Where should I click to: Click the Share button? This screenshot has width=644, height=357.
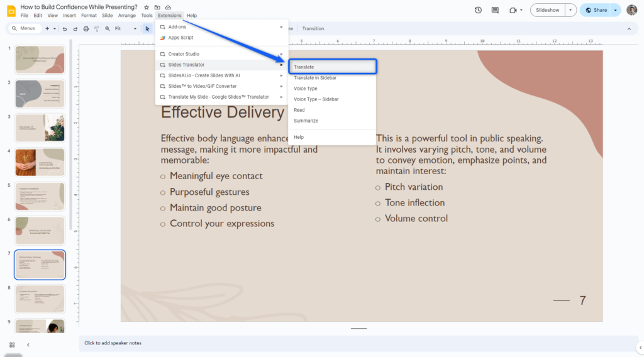[596, 10]
